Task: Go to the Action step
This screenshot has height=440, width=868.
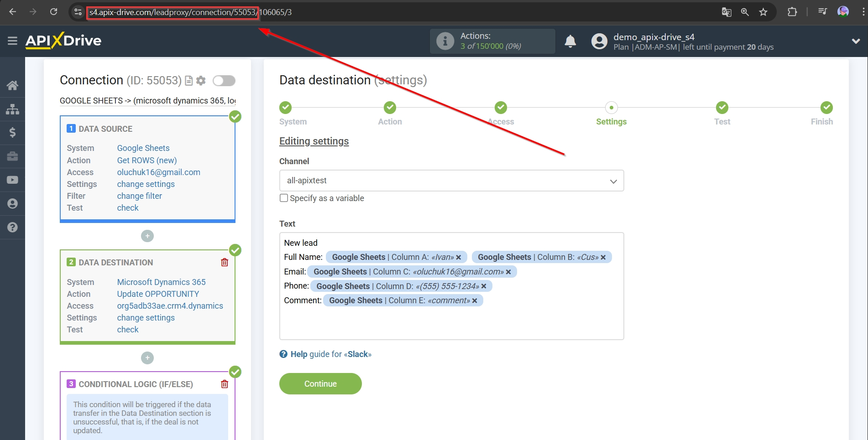Action: pos(390,108)
